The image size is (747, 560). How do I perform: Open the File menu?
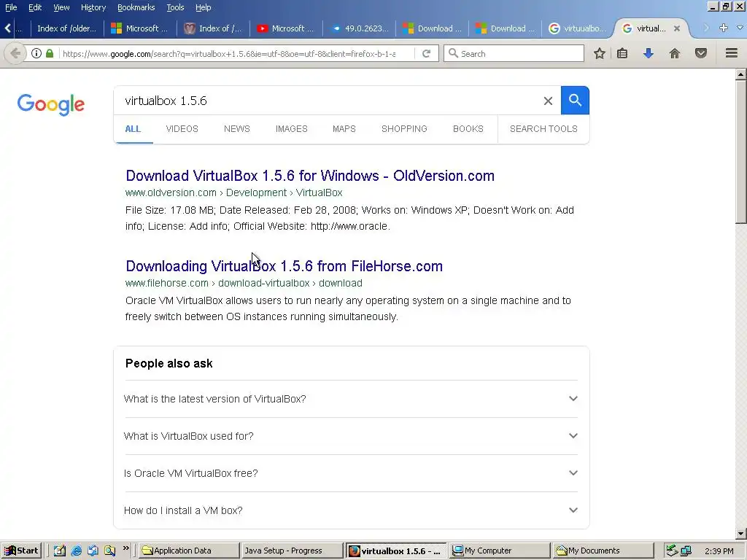click(11, 7)
